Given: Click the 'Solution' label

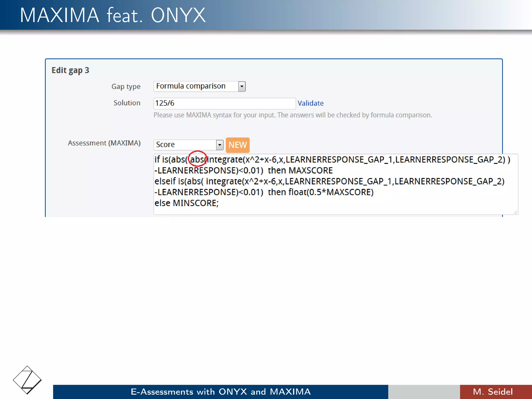Looking at the screenshot, I should pos(127,103).
